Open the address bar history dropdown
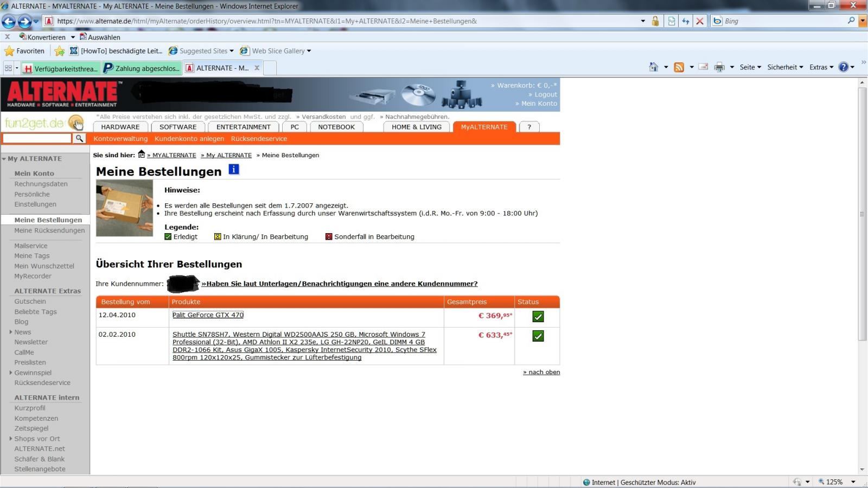The image size is (868, 488). pyautogui.click(x=643, y=21)
